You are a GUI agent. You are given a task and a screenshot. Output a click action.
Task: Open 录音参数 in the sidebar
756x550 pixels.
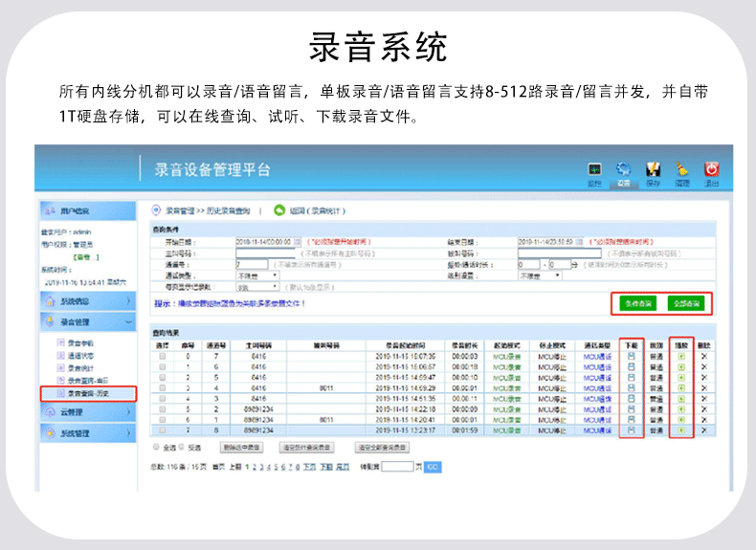click(x=80, y=343)
